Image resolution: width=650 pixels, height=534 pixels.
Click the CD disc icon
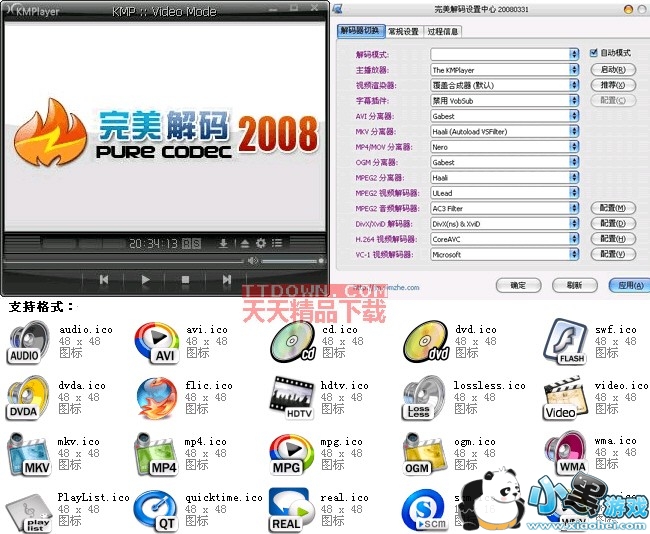[292, 342]
